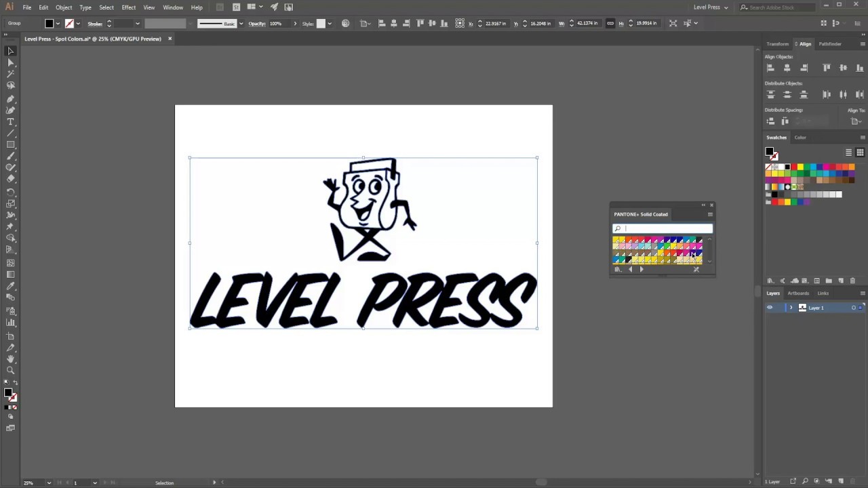Open stroke weight dropdown in control bar
868x488 pixels.
click(x=137, y=24)
